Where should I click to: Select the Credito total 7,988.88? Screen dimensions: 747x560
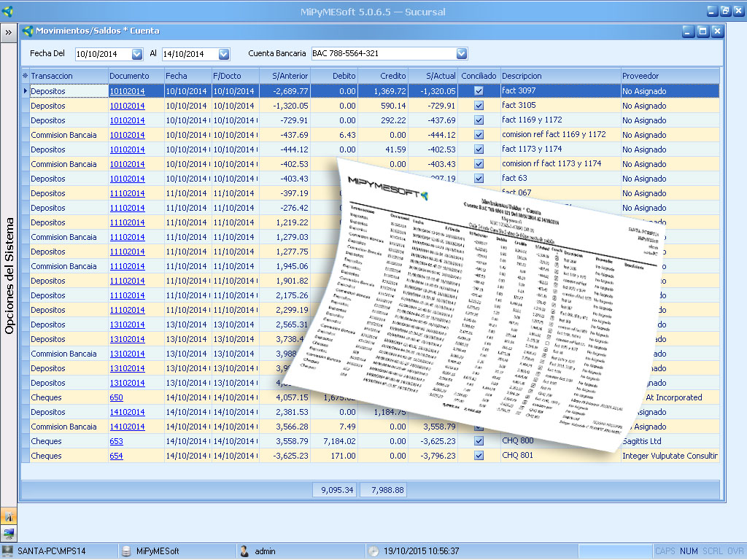tap(383, 490)
